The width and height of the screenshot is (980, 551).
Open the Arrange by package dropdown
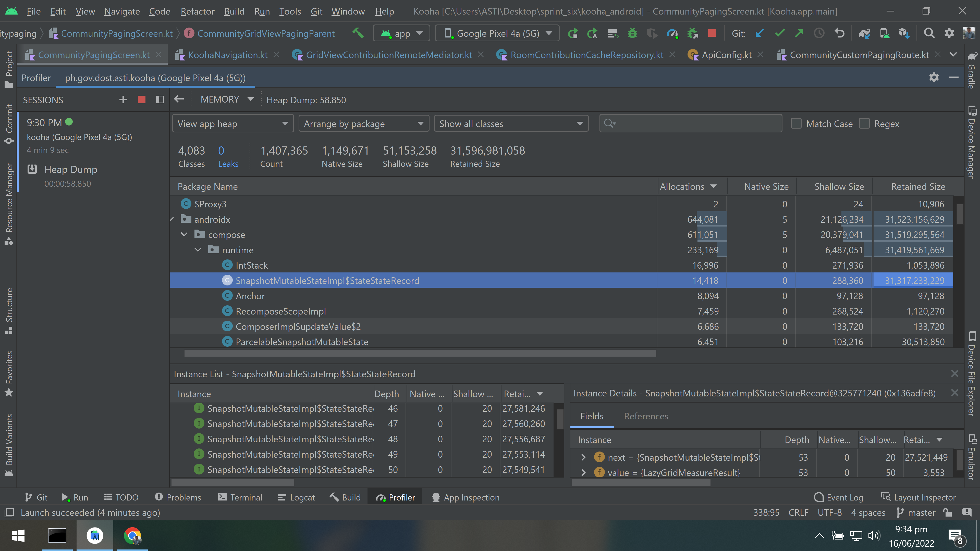(364, 123)
